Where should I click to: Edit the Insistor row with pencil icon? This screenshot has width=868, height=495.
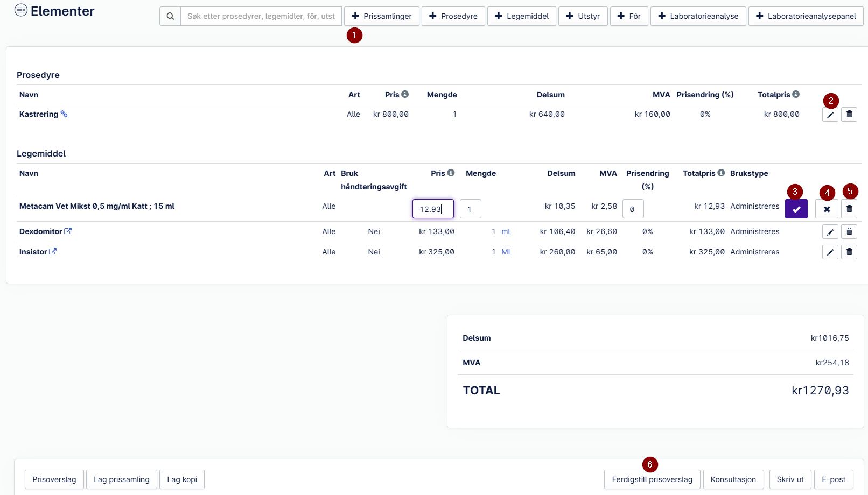point(830,252)
